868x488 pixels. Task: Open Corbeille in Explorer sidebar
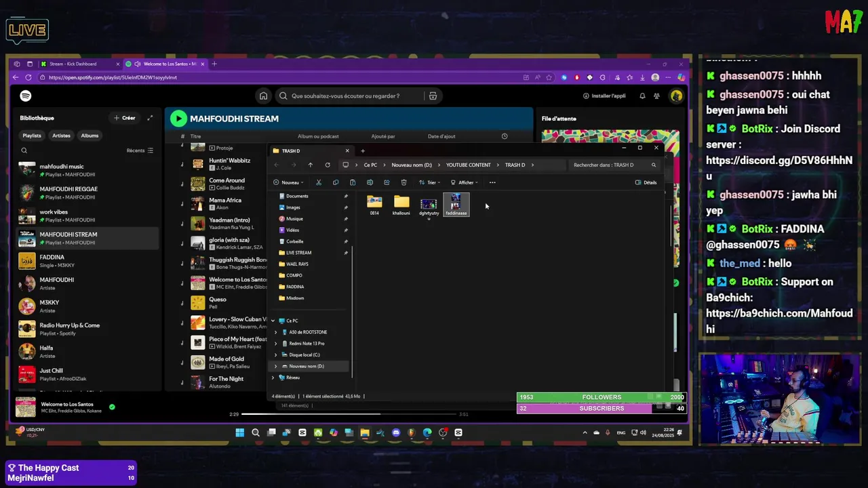click(294, 241)
